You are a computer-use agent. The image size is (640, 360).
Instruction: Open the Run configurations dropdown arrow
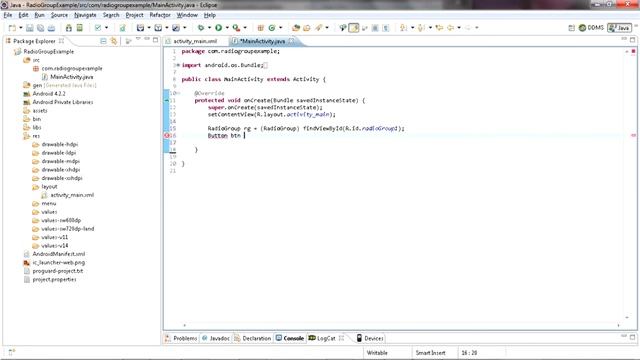pos(227,28)
